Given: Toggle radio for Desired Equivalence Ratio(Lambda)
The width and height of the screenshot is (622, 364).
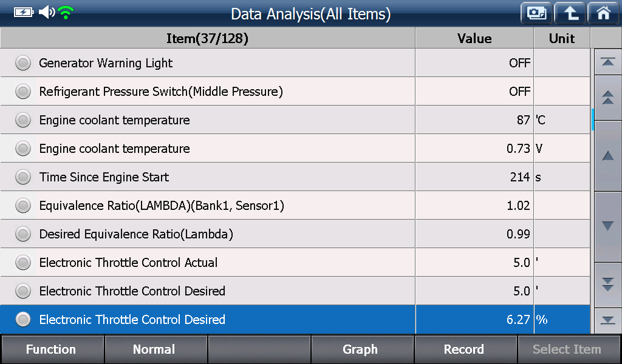Looking at the screenshot, I should point(23,234).
